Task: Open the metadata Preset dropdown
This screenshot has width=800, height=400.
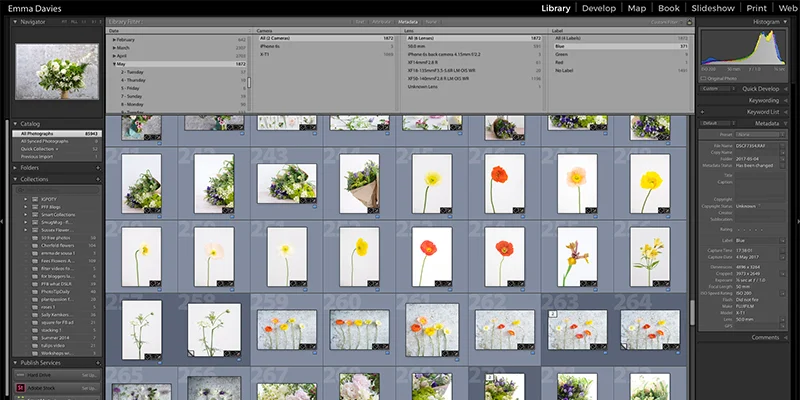Action: (x=760, y=135)
